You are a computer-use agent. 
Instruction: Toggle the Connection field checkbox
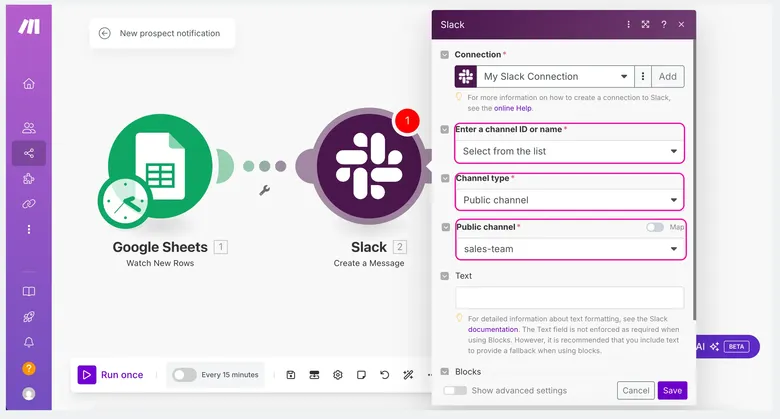pyautogui.click(x=445, y=55)
